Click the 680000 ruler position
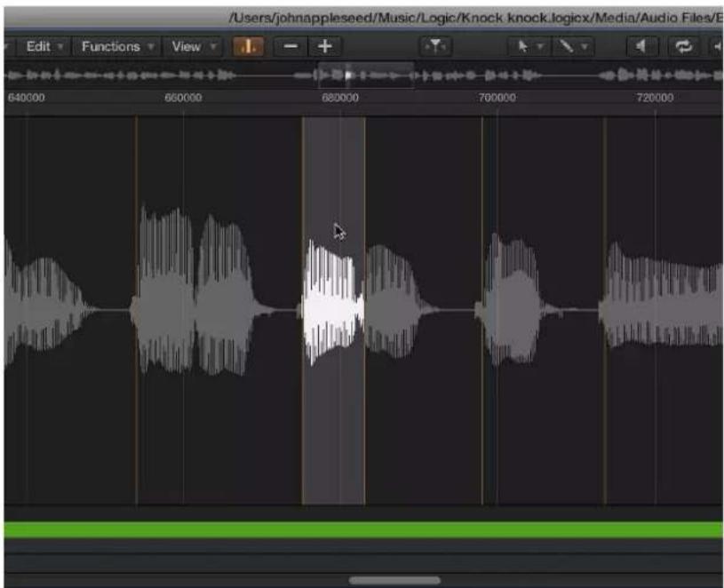The image size is (724, 588). point(340,98)
